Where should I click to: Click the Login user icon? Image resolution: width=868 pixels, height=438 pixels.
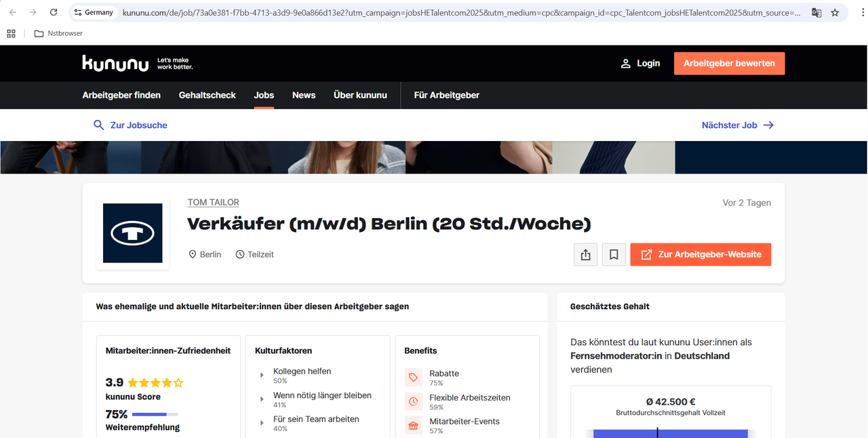pos(626,63)
